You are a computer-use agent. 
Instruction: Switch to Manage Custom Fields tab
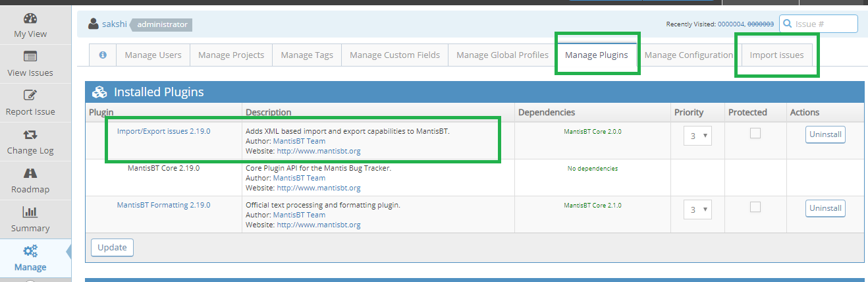click(x=394, y=55)
